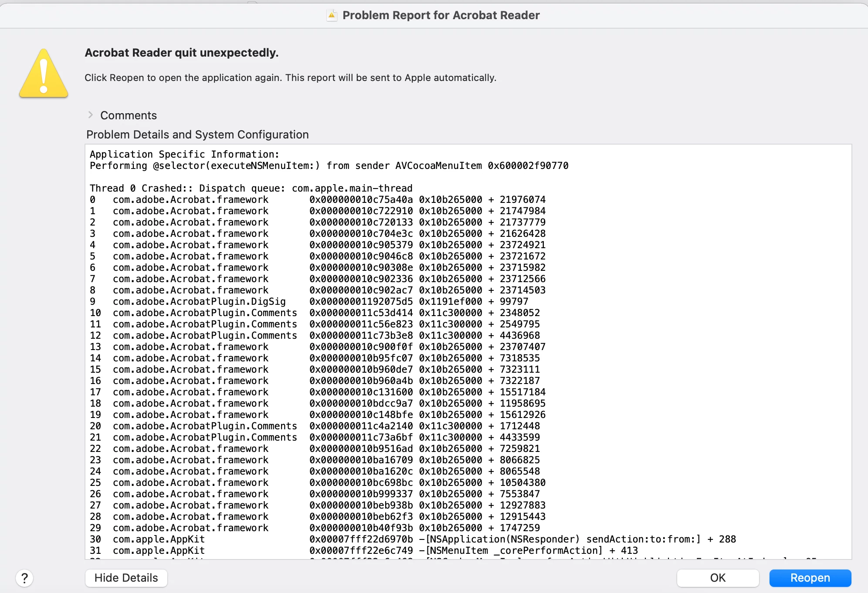Select frame 11 AcrobatPlugin.Comments row
The width and height of the screenshot is (868, 593).
(x=315, y=324)
